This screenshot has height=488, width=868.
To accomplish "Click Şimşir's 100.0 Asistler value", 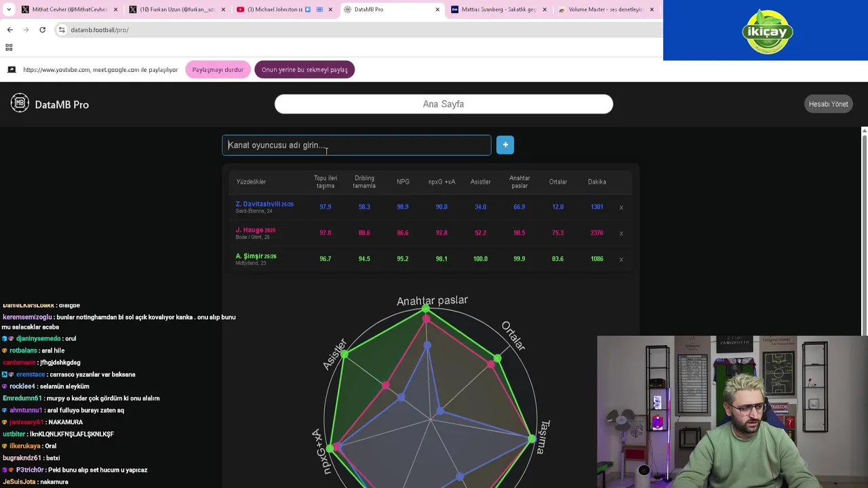I will click(480, 258).
